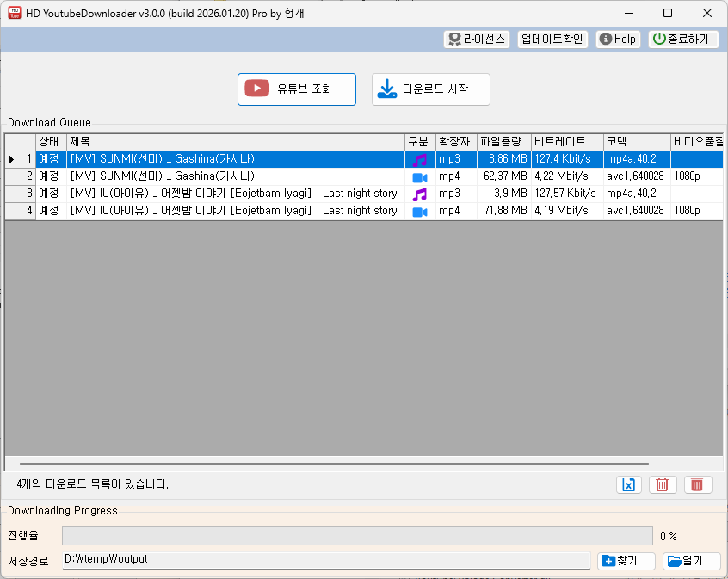Screen dimensions: 728x579
Task: Browse the save folder with 찾기
Action: (626, 561)
